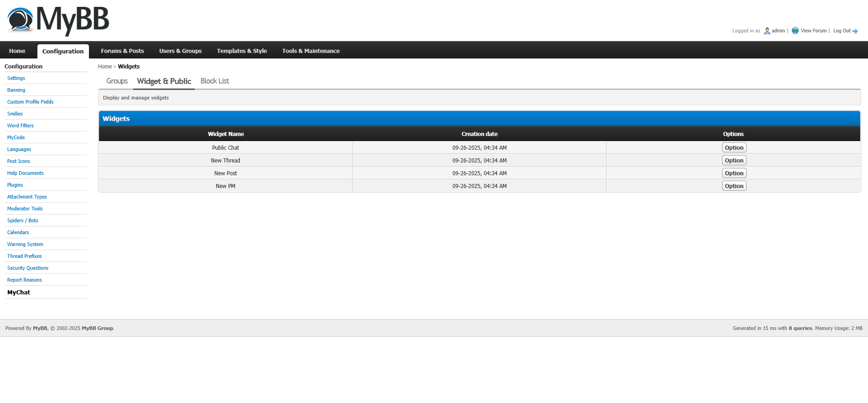Open Option for New Post widget

734,173
